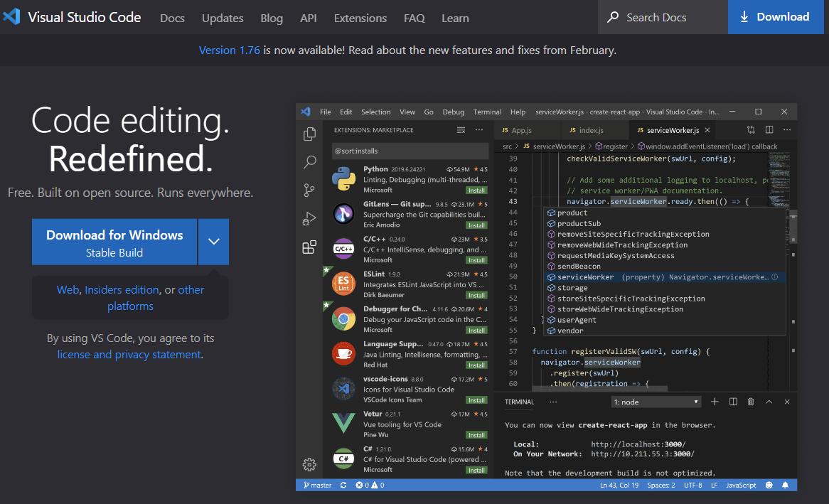Open the '1: node' terminal selector dropdown
The image size is (829, 504).
pos(656,402)
